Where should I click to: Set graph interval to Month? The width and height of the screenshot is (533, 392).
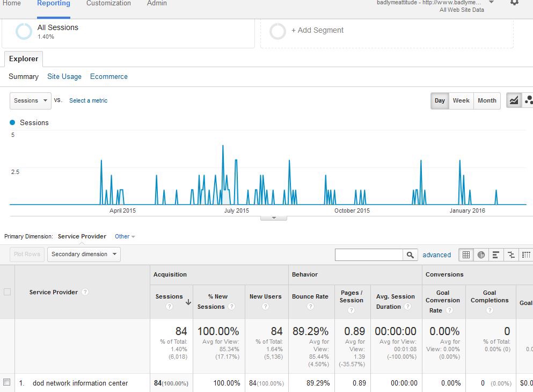[x=487, y=100]
